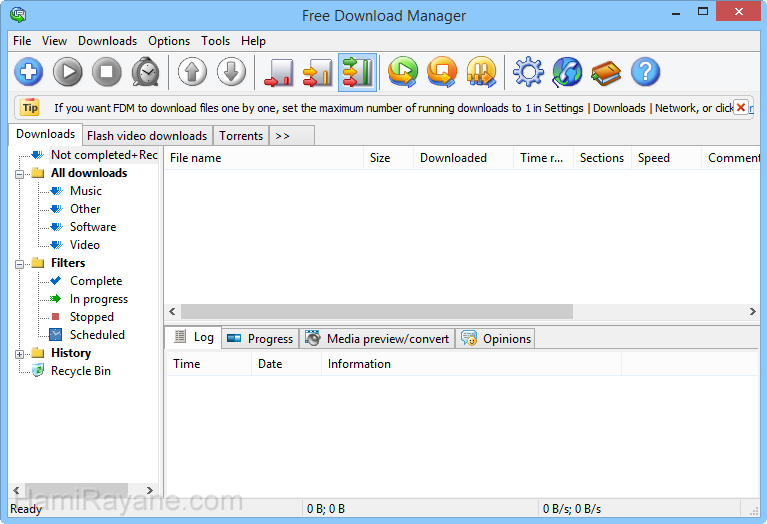Image resolution: width=767 pixels, height=524 pixels.
Task: Open the Downloads menu
Action: coord(108,41)
